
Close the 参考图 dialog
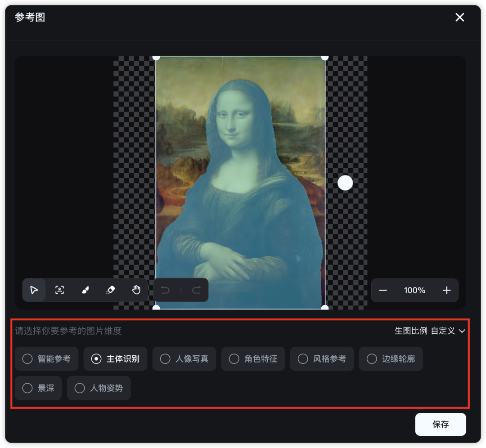coord(459,17)
